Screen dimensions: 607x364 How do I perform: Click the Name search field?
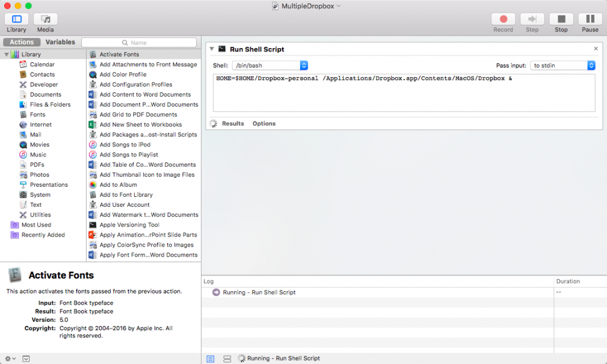139,43
